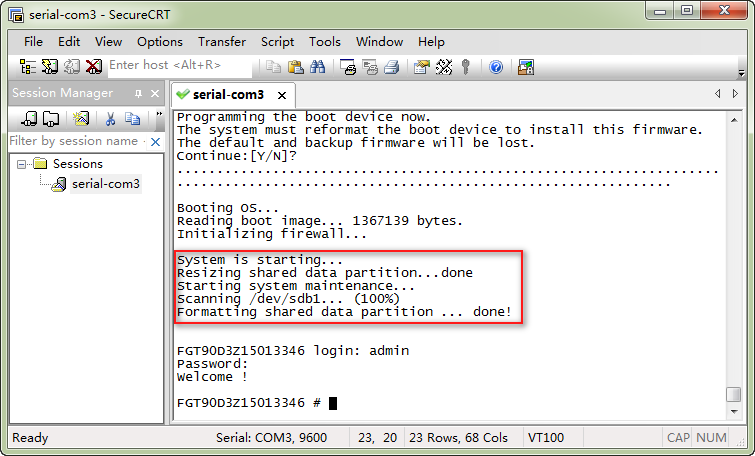Click the 'Continue:[Y/N]?' terminal line
The width and height of the screenshot is (755, 456).
tap(237, 156)
